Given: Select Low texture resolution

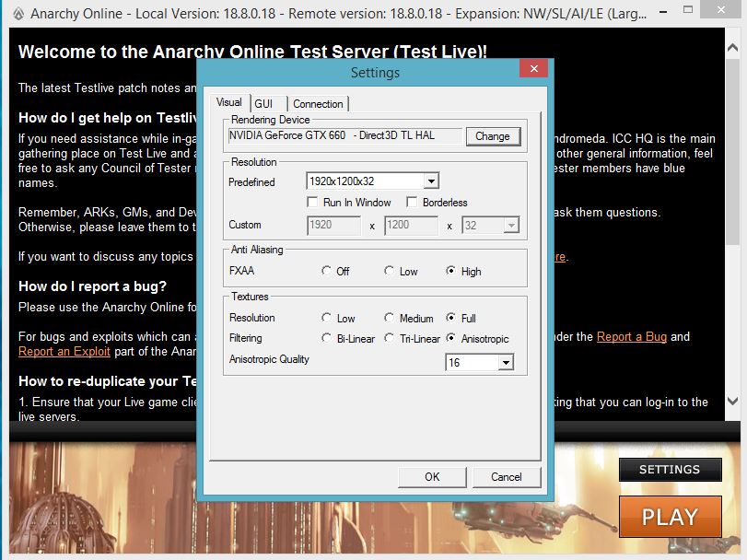Looking at the screenshot, I should [327, 318].
